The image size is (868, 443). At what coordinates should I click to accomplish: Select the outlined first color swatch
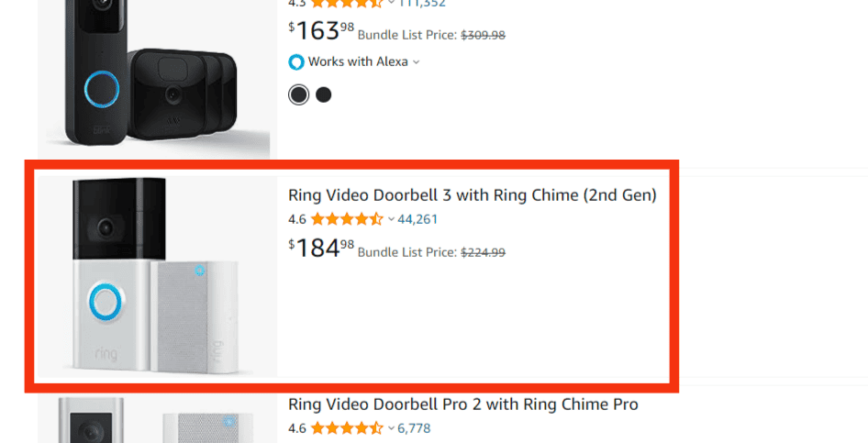click(299, 94)
